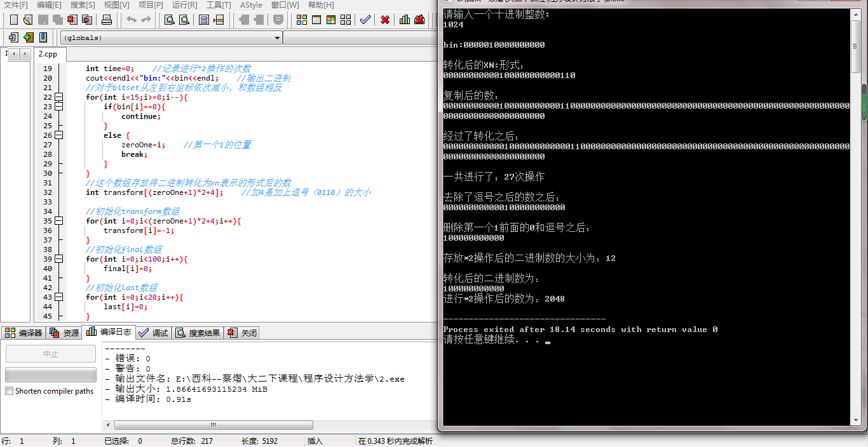Switch to the 搜索结果 tab
The image size is (868, 447).
click(198, 333)
